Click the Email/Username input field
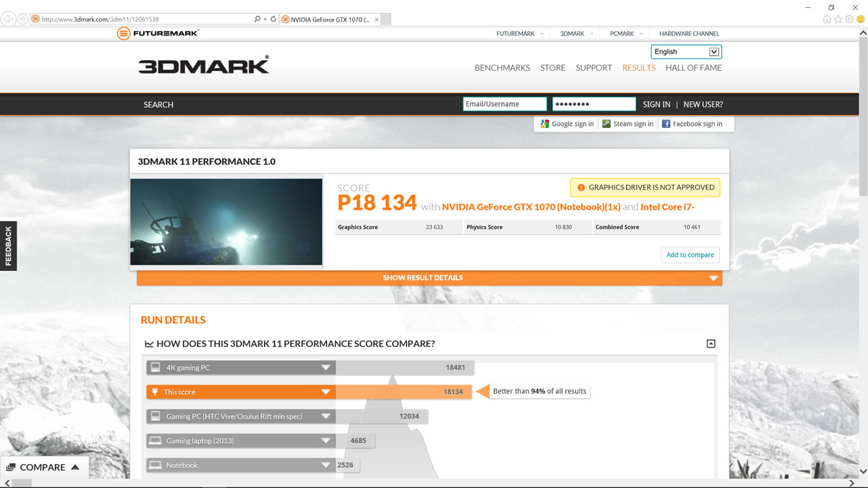 [504, 104]
